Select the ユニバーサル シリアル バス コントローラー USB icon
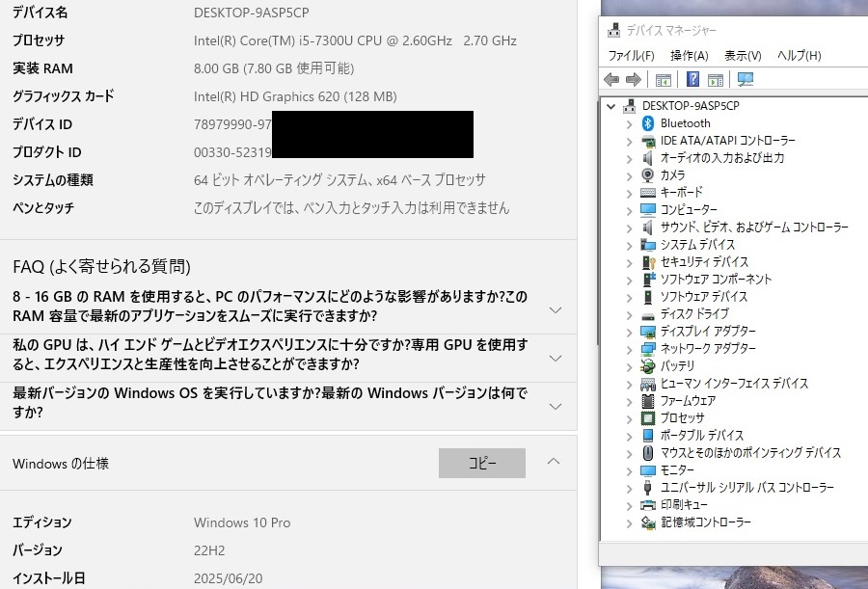The width and height of the screenshot is (868, 589). tap(648, 487)
